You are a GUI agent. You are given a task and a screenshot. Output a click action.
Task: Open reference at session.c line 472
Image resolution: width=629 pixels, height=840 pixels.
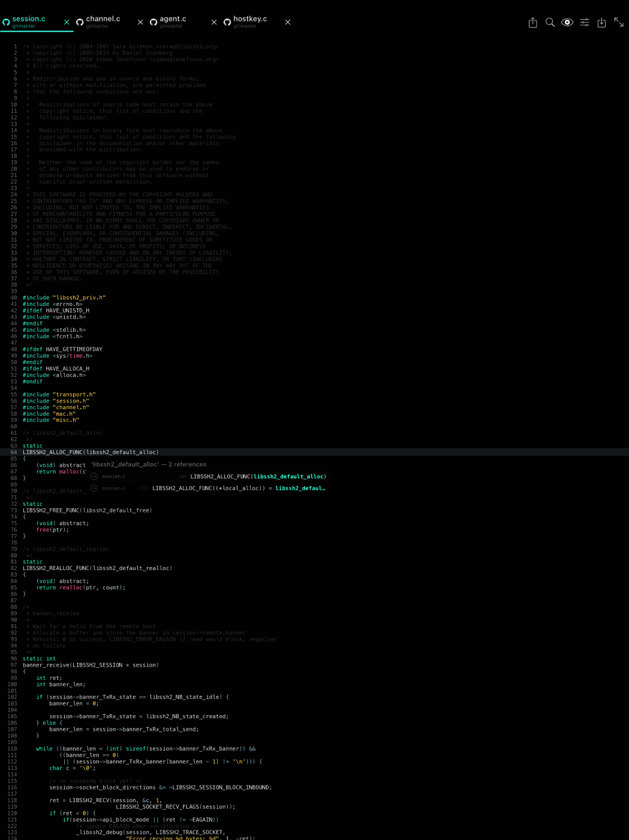pos(240,488)
